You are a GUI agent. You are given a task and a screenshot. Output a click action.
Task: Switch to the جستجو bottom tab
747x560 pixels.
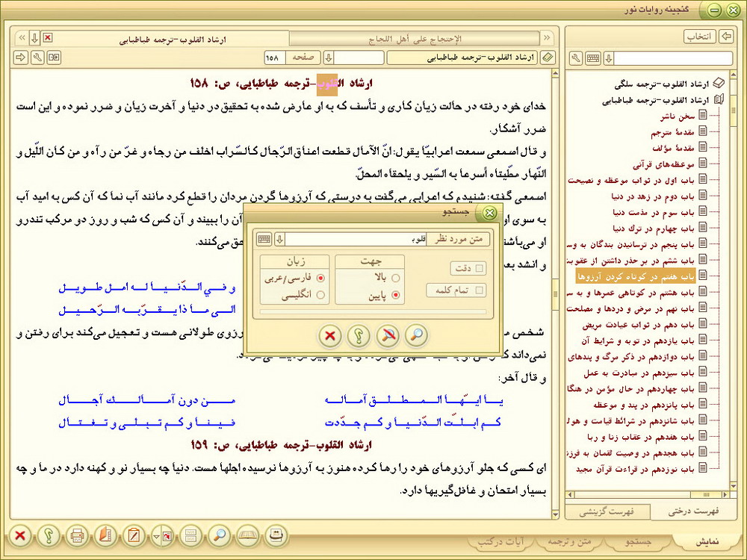638,542
